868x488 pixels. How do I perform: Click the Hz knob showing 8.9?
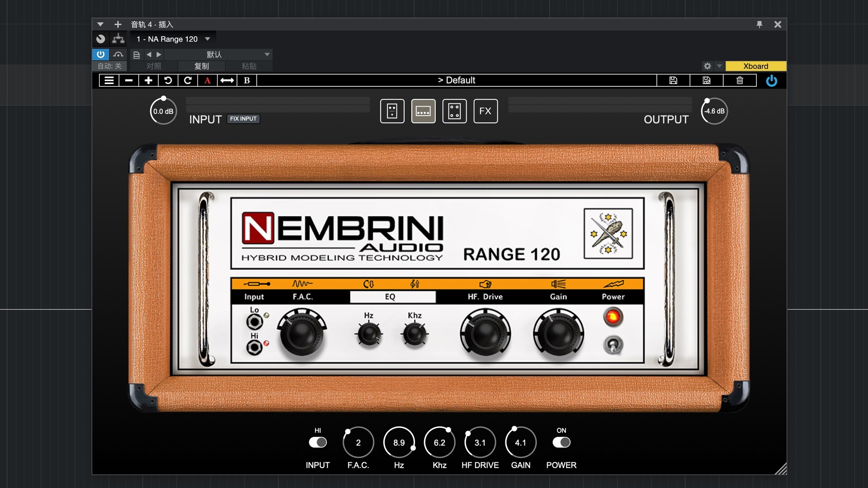(x=399, y=443)
